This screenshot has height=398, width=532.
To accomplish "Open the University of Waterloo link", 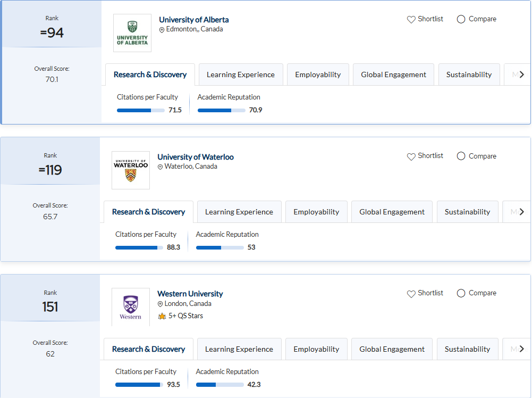I will coord(196,157).
